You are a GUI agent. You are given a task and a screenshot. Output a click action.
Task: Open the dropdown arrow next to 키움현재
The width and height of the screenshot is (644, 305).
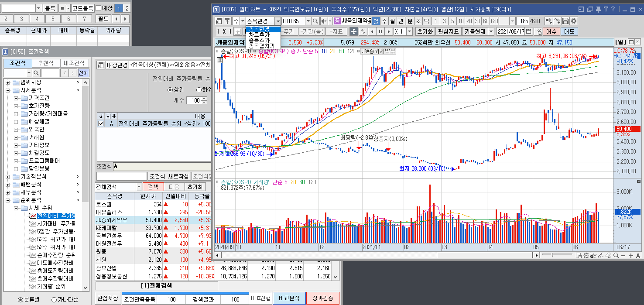(491, 31)
